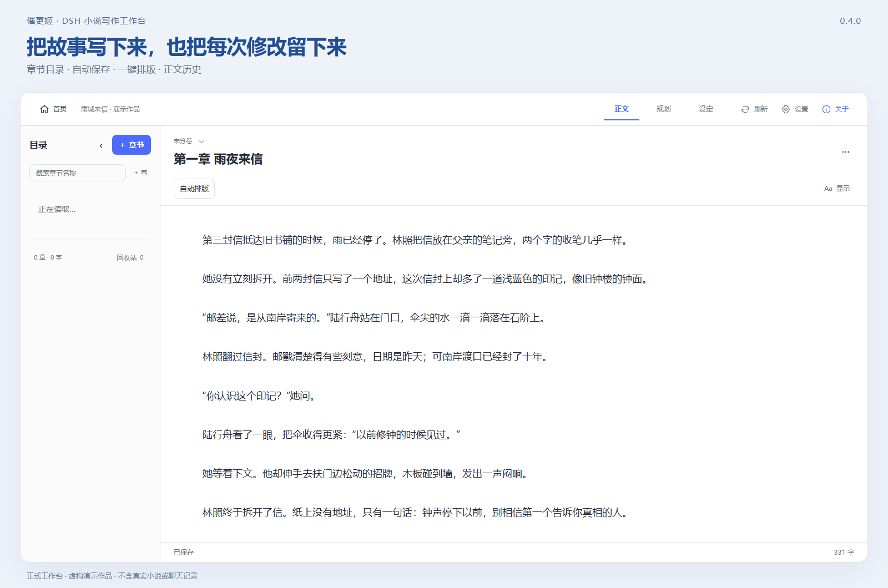The width and height of the screenshot is (888, 588).
Task: Go to the 首页 home icon
Action: pyautogui.click(x=44, y=109)
